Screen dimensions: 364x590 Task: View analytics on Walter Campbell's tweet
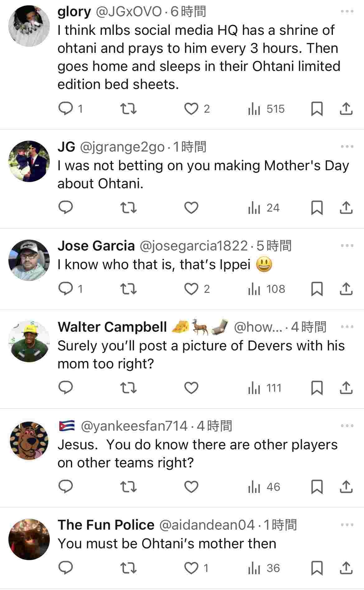click(265, 388)
